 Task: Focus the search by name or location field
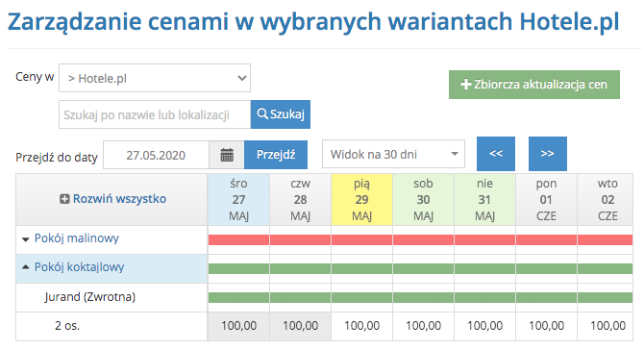155,114
